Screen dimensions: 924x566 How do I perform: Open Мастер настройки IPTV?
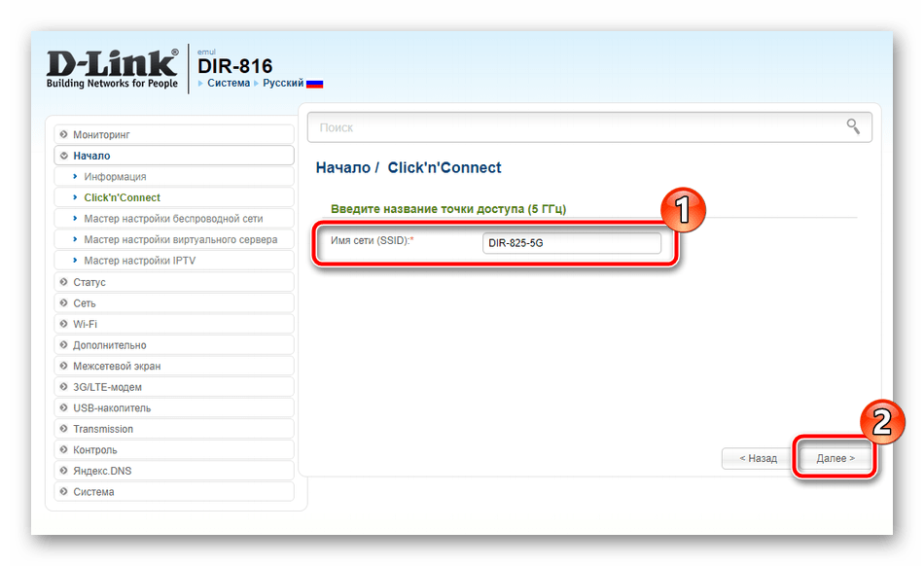click(174, 261)
